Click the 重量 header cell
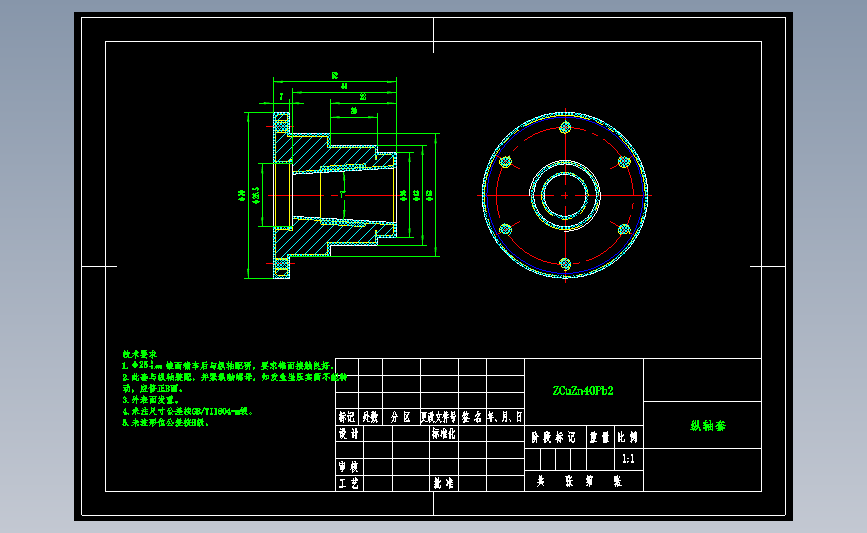 click(599, 437)
